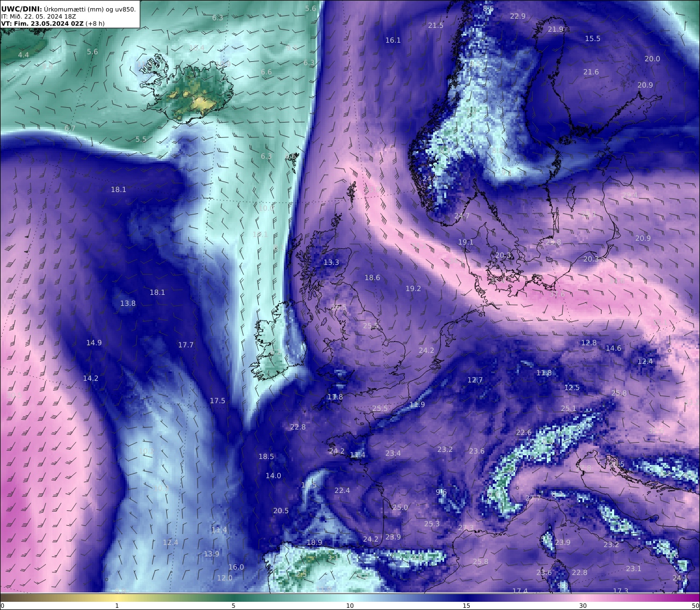Click the map value 12.7

point(475,380)
